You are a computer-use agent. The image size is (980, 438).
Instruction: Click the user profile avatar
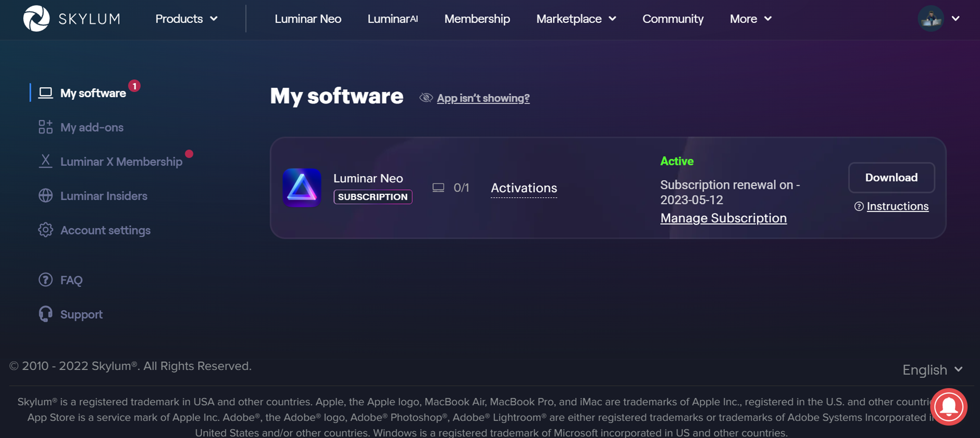click(931, 18)
